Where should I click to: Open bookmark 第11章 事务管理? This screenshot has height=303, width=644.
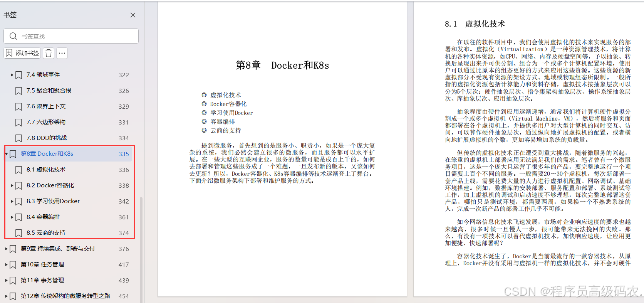42,280
